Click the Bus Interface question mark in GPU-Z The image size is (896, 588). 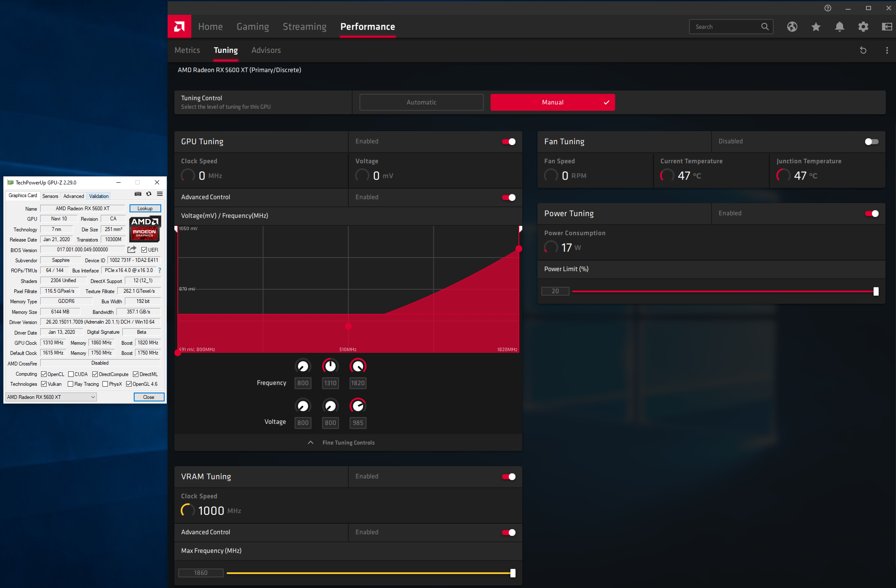160,270
